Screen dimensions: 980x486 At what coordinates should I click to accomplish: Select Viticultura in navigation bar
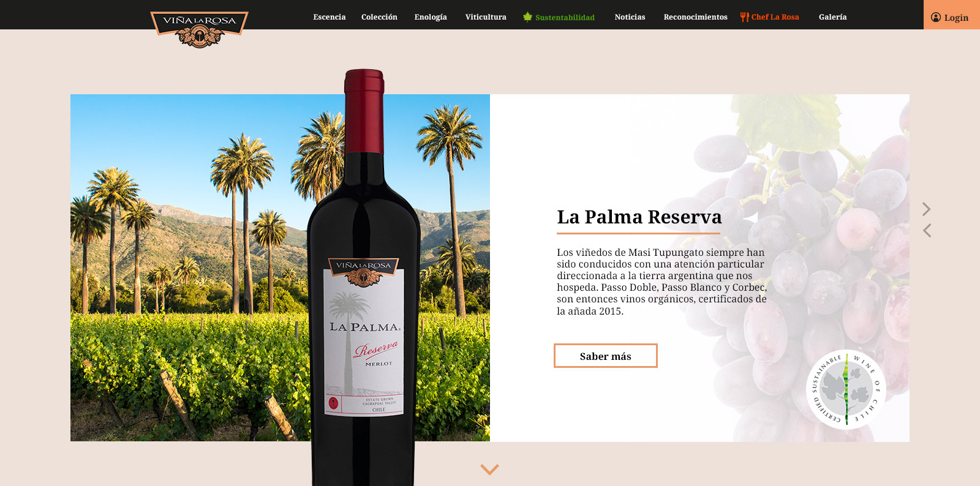(486, 17)
